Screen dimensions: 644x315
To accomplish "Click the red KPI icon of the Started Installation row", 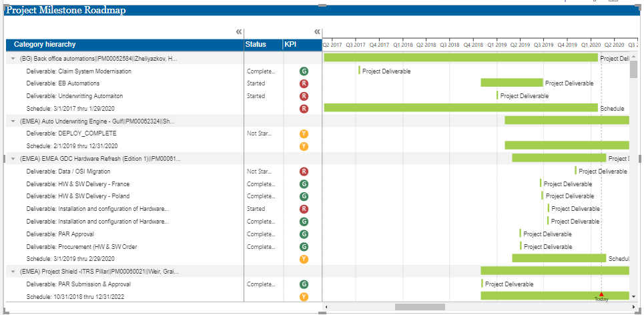I will pyautogui.click(x=304, y=209).
